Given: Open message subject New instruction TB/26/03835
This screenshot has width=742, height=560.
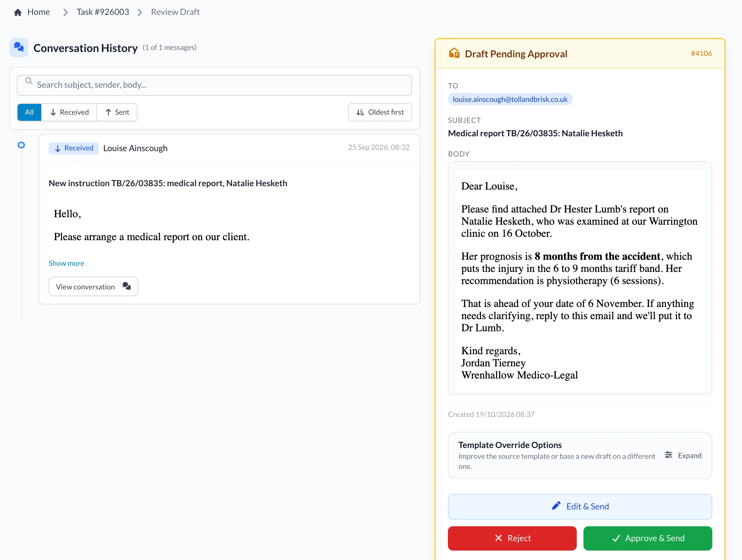Looking at the screenshot, I should [x=168, y=183].
